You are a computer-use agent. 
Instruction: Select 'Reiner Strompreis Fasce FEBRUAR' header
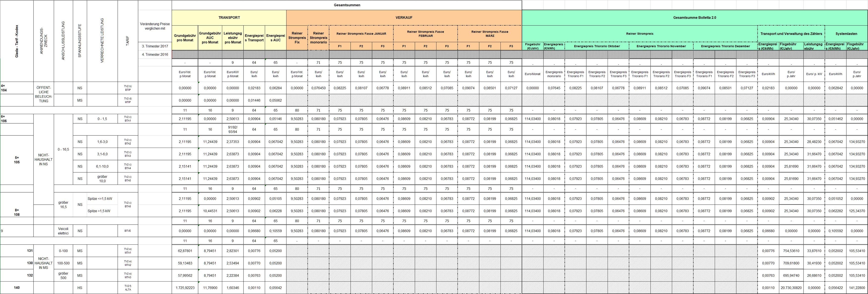click(x=425, y=34)
